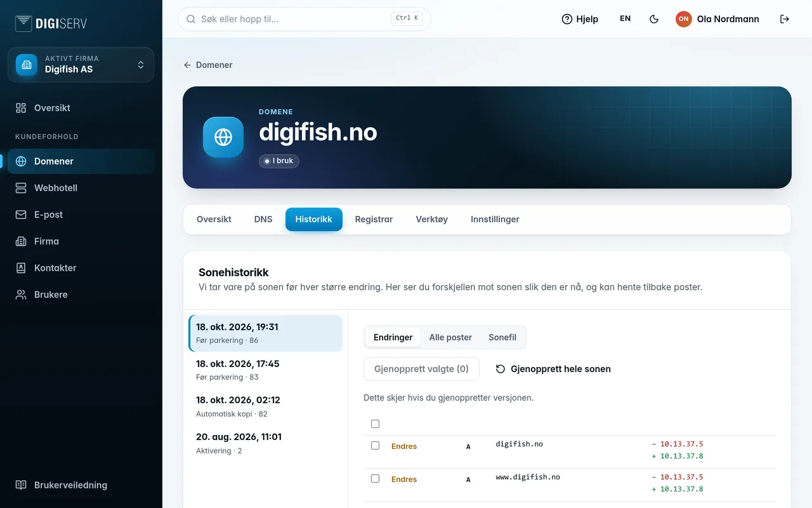Click the search magnifier icon
This screenshot has height=508, width=812.
(191, 19)
